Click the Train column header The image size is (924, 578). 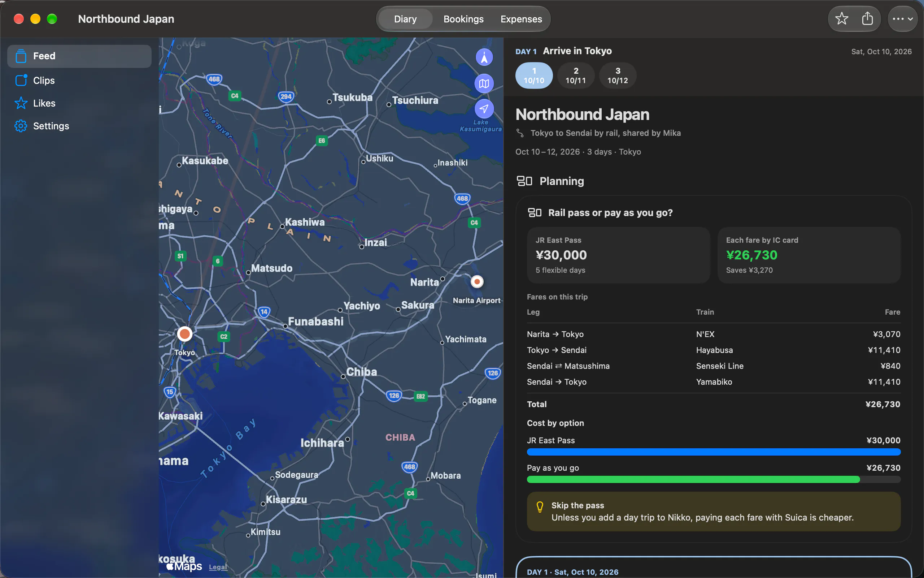[705, 312]
